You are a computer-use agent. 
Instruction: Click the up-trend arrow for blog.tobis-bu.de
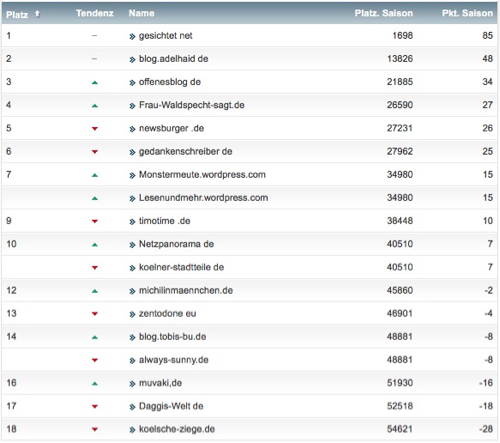(95, 338)
